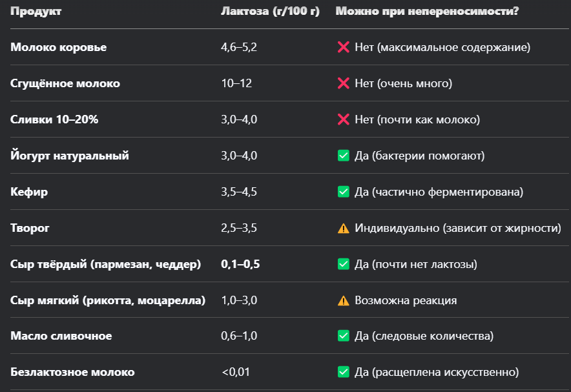
Task: Click the <0,01 lactose value
Action: tap(236, 372)
